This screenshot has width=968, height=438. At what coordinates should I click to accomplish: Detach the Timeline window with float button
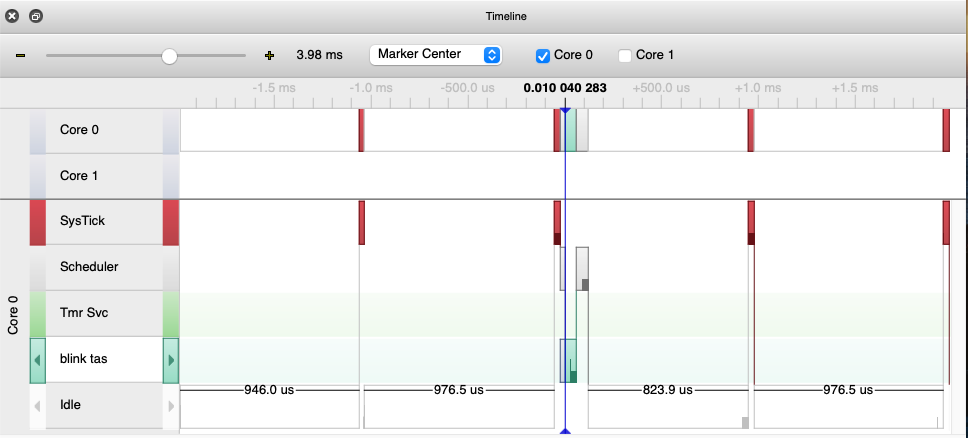(x=36, y=17)
